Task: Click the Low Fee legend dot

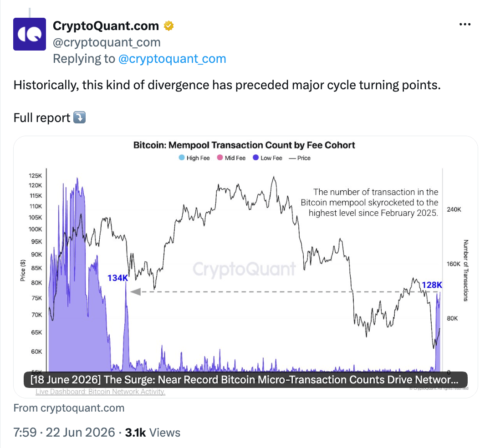Action: click(256, 158)
